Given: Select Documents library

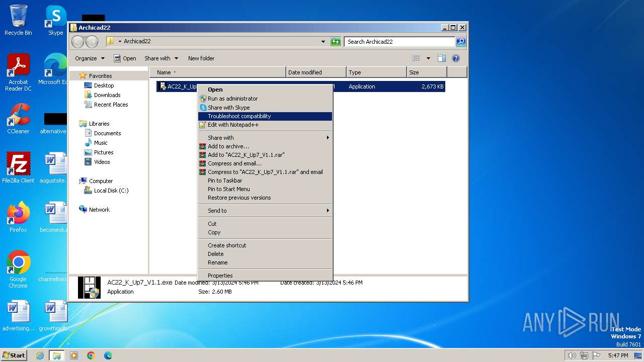Looking at the screenshot, I should [x=102, y=133].
